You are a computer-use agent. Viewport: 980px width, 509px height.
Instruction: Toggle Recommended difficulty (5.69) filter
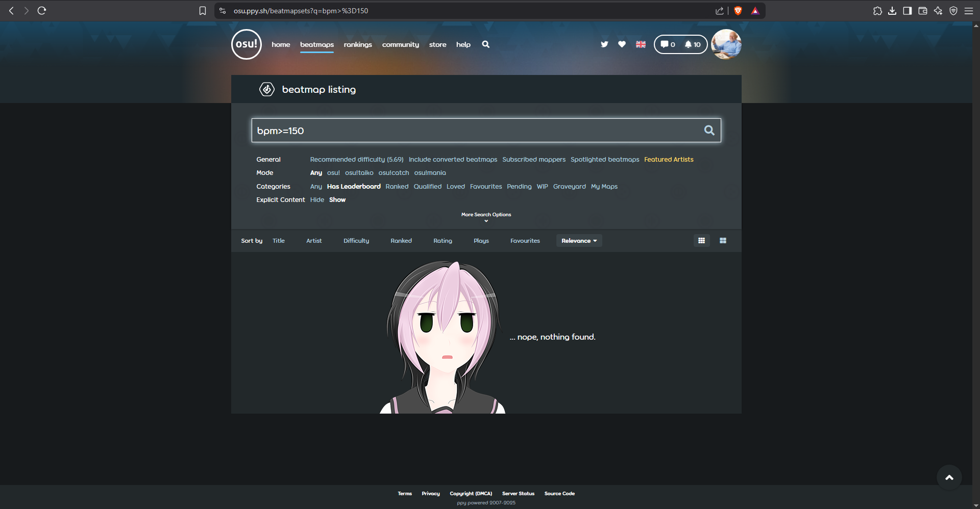(x=357, y=160)
